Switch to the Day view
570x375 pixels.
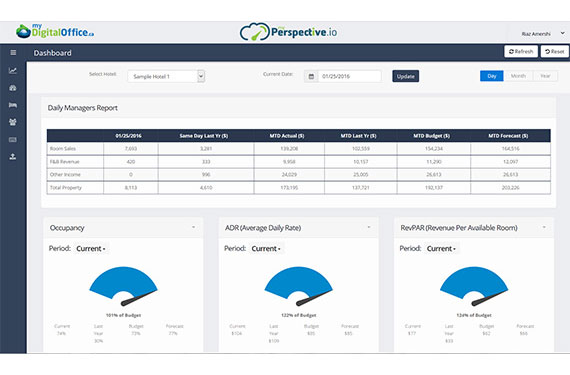tap(491, 76)
